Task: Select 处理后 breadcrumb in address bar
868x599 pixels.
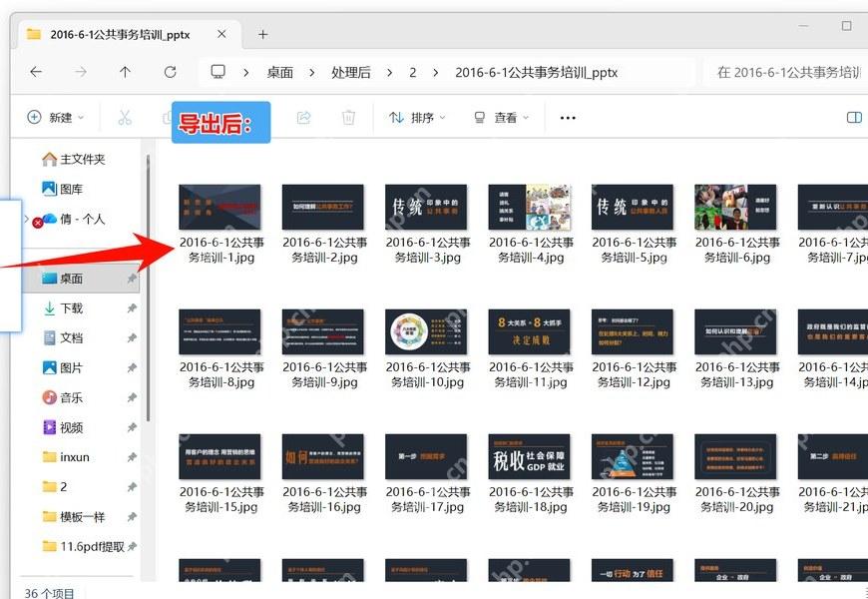Action: (x=351, y=72)
